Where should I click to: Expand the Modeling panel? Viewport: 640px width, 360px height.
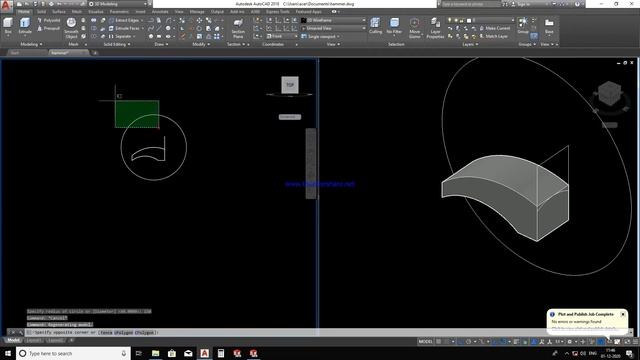pos(31,44)
